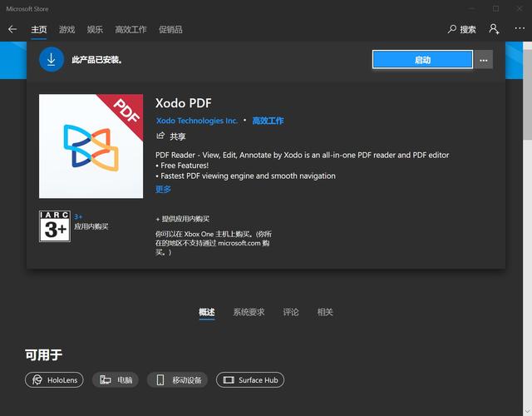Screen dimensions: 532x416
Task: Click the Xodo PDF app thumbnail
Action: click(91, 146)
